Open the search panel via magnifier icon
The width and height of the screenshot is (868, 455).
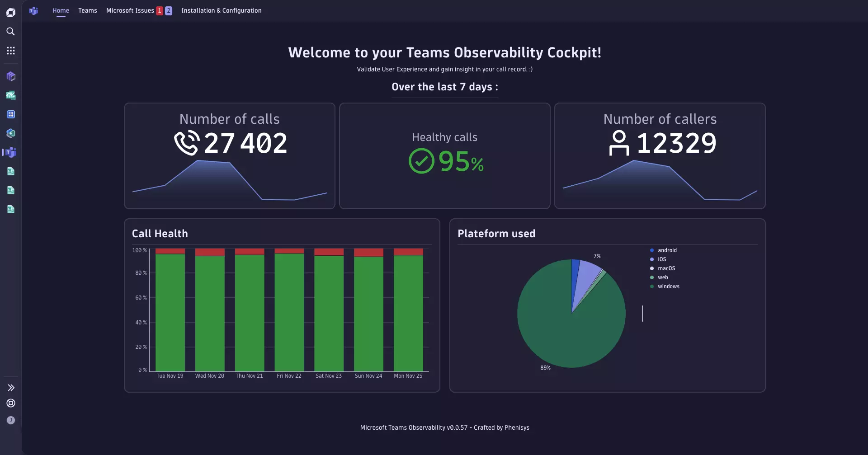tap(11, 32)
